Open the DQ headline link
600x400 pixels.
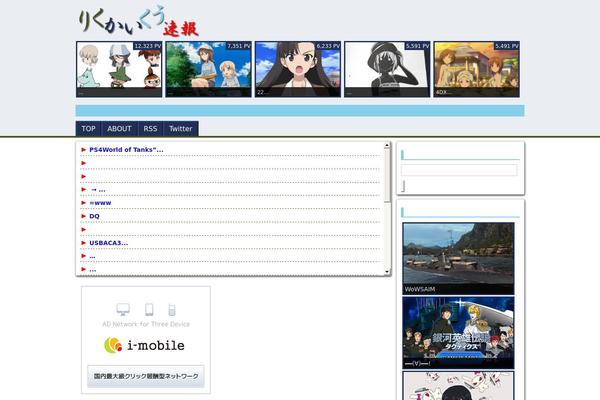(x=94, y=216)
